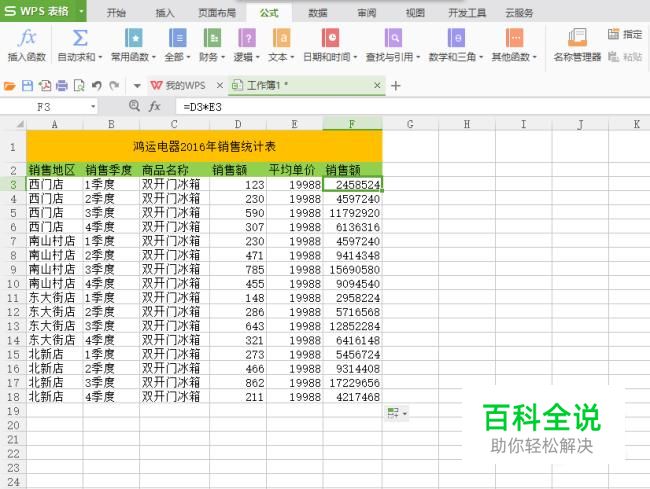650x489 pixels.
Task: Select row 3 header
Action: click(13, 184)
